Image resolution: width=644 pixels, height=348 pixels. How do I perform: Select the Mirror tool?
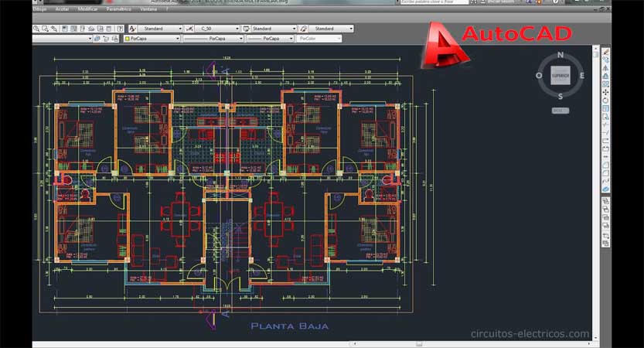click(605, 68)
